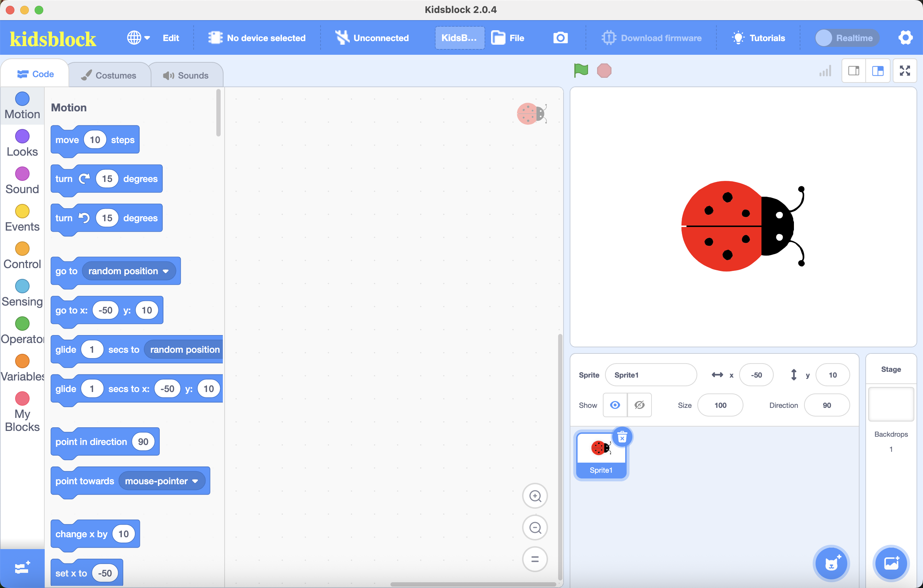The image size is (923, 588).
Task: Show the sprite with the eye icon
Action: click(615, 405)
